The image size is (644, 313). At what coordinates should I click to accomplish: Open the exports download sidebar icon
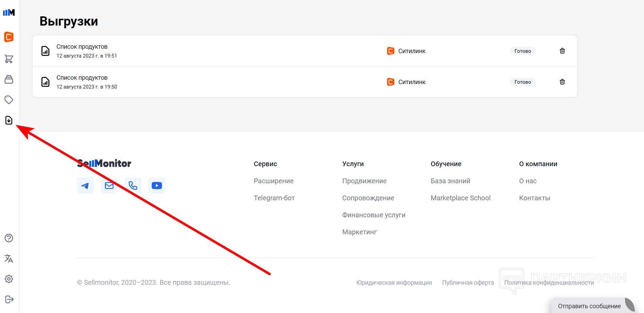point(9,120)
